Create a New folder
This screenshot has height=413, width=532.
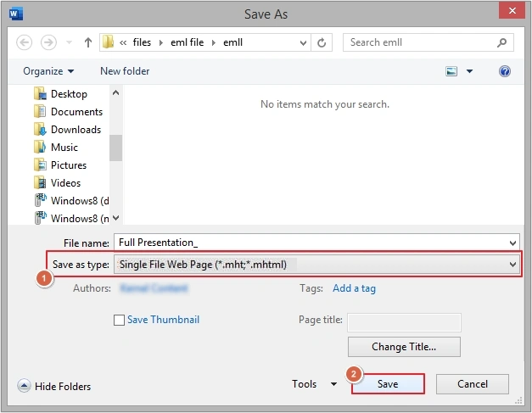click(x=125, y=71)
